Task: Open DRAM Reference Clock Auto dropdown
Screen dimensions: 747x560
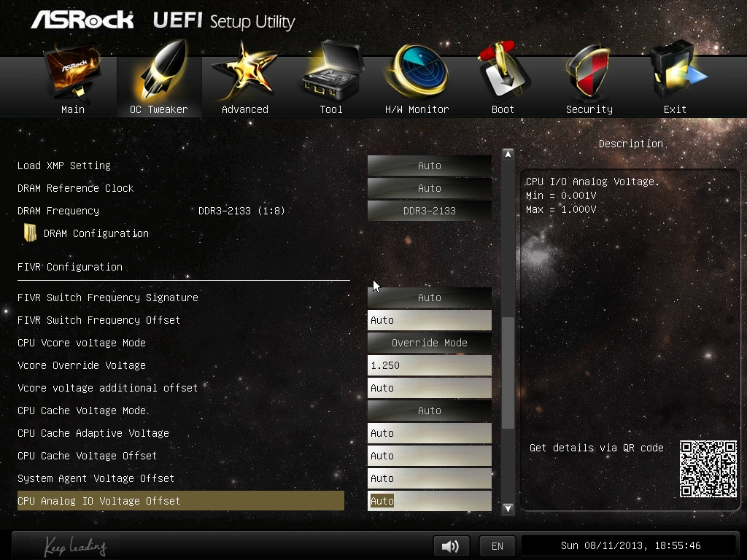Action: pyautogui.click(x=429, y=188)
